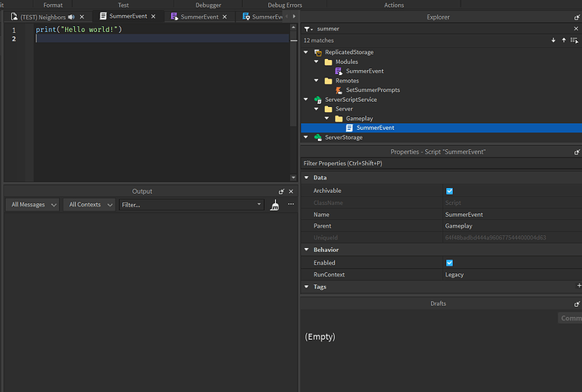The height and width of the screenshot is (392, 582).
Task: Click the script editor scroll down arrow
Action: click(294, 178)
